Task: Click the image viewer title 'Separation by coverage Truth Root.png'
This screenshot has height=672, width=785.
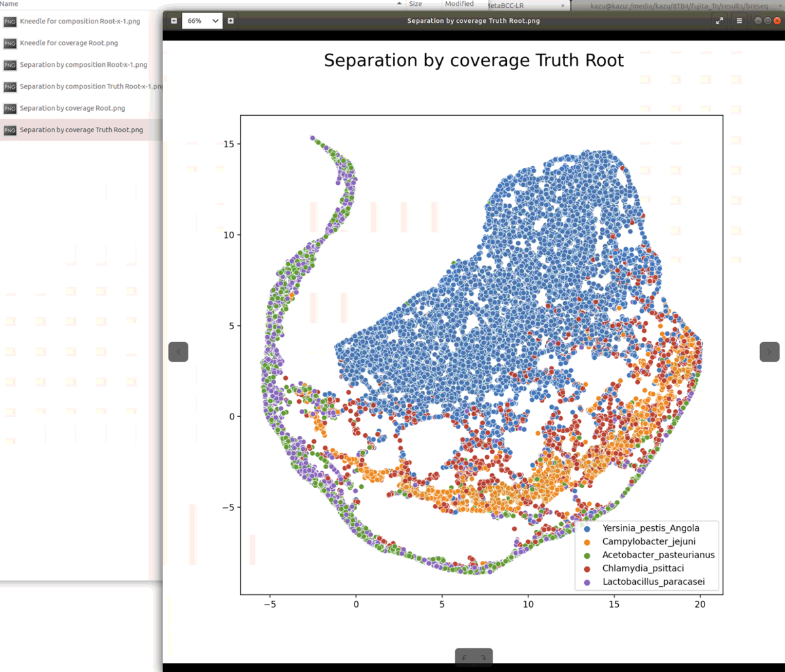Action: [x=474, y=21]
